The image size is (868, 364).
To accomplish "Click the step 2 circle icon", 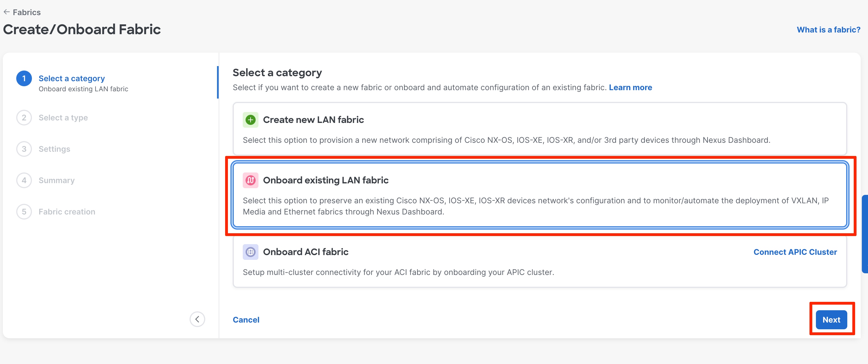I will 24,118.
